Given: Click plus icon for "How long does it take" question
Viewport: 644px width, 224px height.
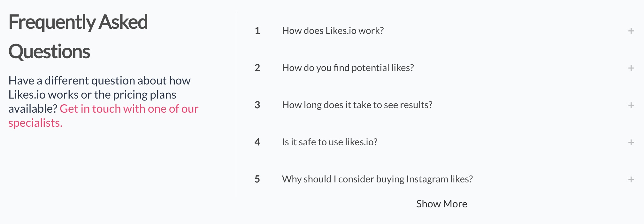Looking at the screenshot, I should pos(631,105).
